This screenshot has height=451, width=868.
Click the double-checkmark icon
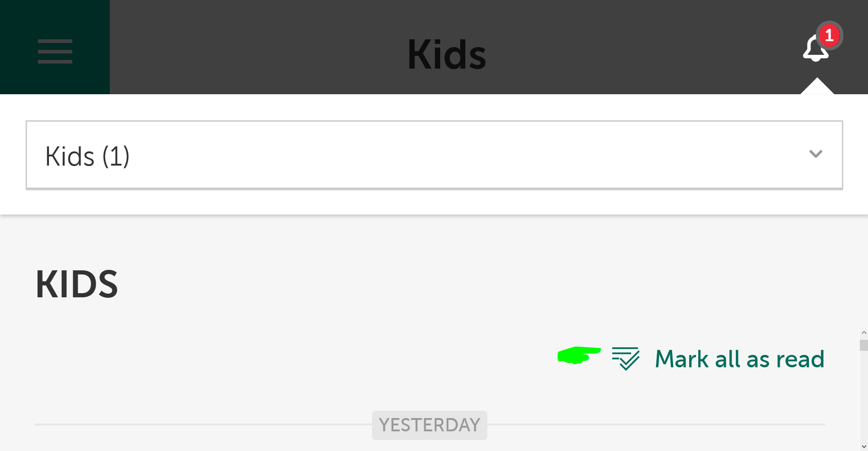click(625, 358)
